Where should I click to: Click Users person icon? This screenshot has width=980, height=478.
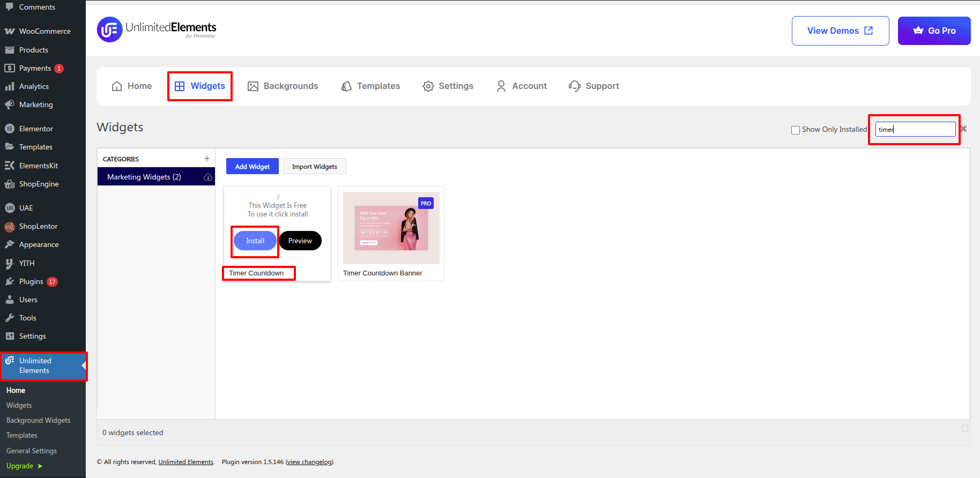click(10, 300)
